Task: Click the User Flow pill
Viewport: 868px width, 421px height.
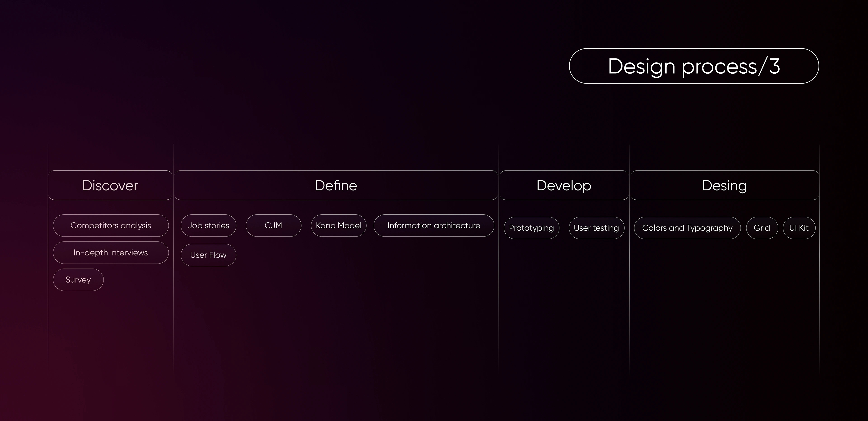Action: pyautogui.click(x=208, y=255)
